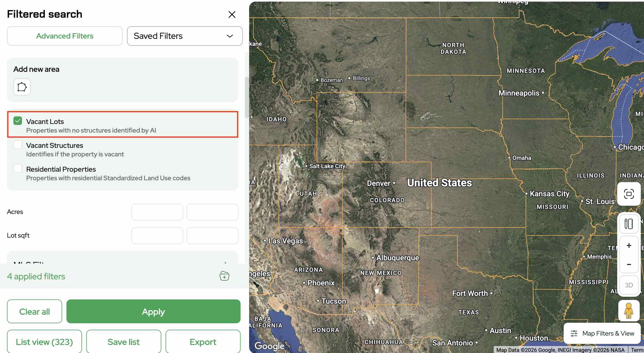Close the Filtered search panel
Screen dimensions: 644x353
232,14
